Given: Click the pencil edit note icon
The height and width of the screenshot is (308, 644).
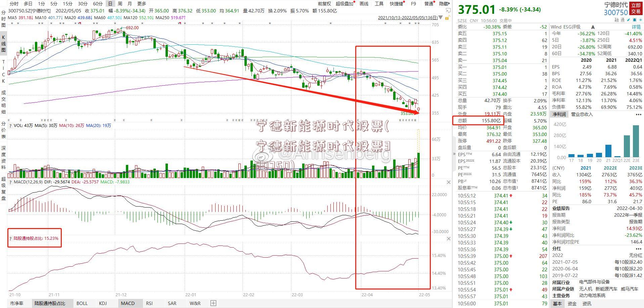Looking at the screenshot, I should (x=628, y=20).
